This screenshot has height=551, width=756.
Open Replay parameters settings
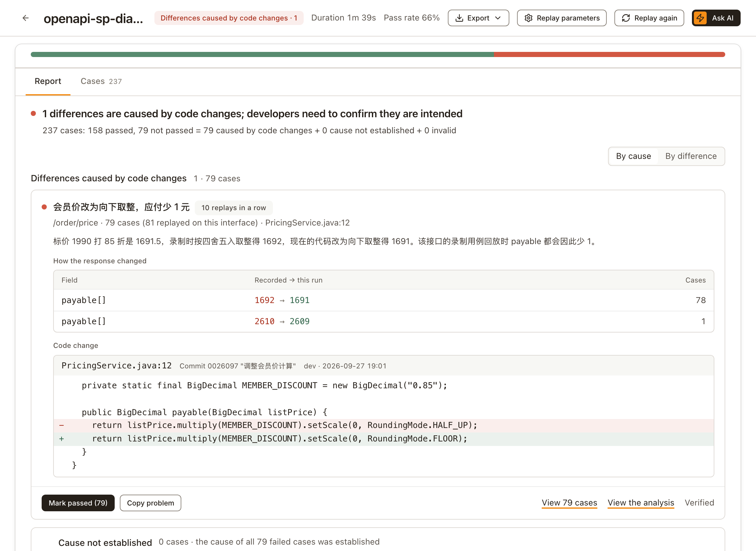click(x=562, y=18)
